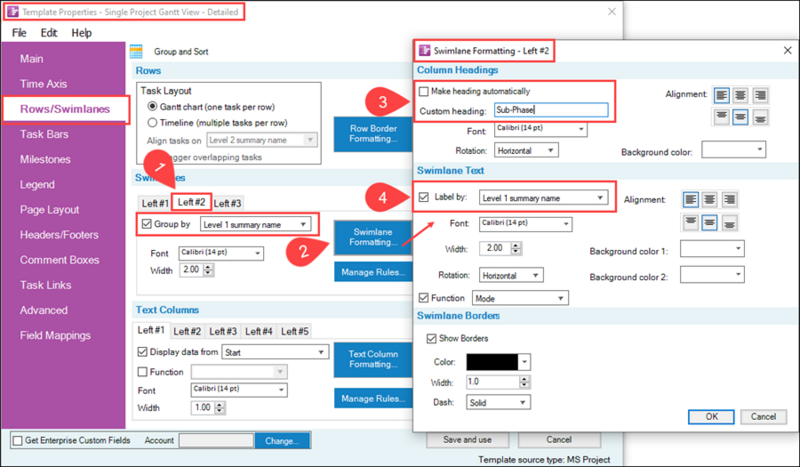Viewport: 800px width, 467px height.
Task: Open Background color 1 picker
Action: 712,249
